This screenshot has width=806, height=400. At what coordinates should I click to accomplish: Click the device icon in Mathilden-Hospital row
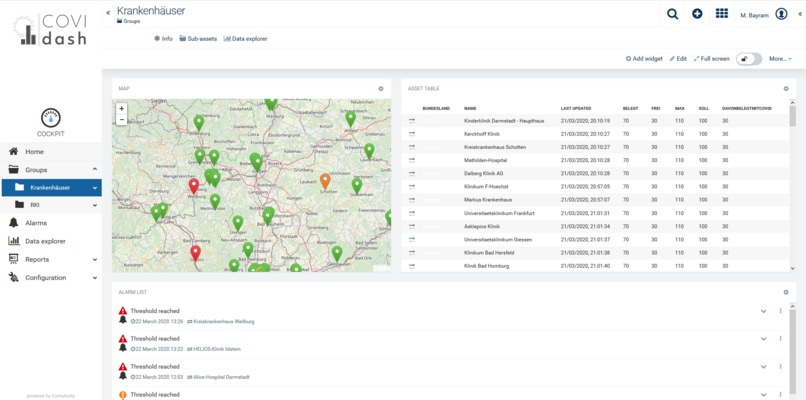pyautogui.click(x=412, y=160)
